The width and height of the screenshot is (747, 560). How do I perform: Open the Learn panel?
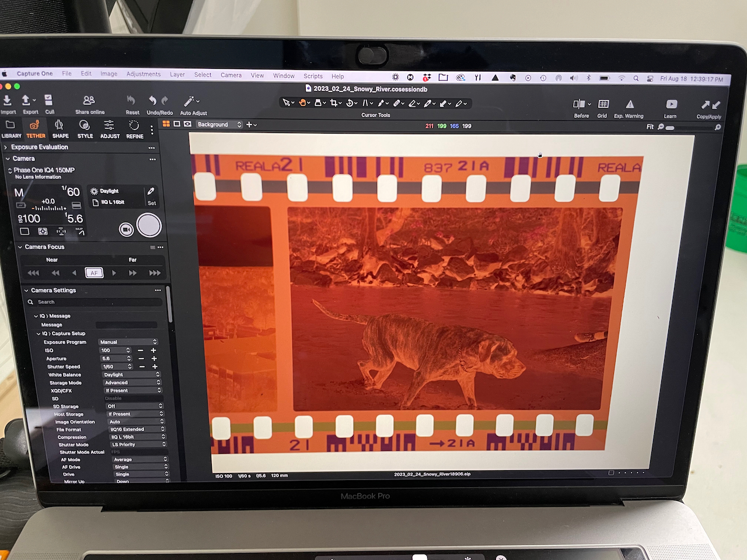pyautogui.click(x=672, y=104)
